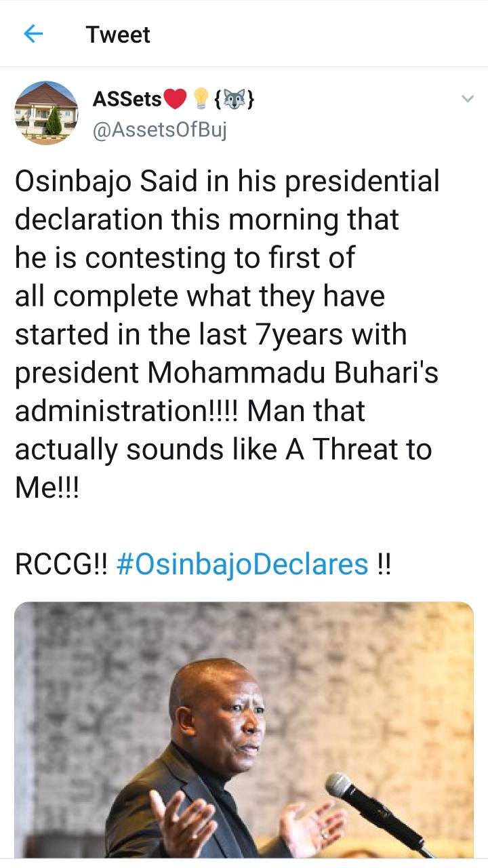This screenshot has height=868, width=488.
Task: Open the @AssetsOfBuj handle
Action: pyautogui.click(x=159, y=129)
